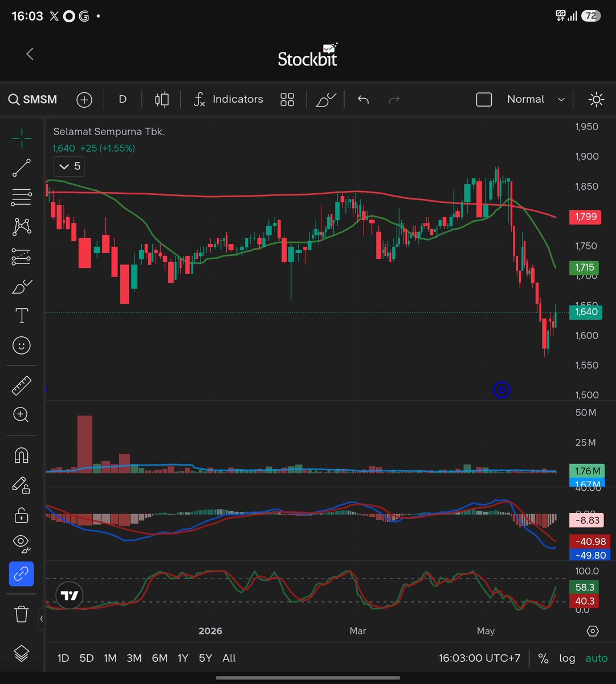Select the 3M range
This screenshot has width=616, height=684.
click(x=134, y=658)
